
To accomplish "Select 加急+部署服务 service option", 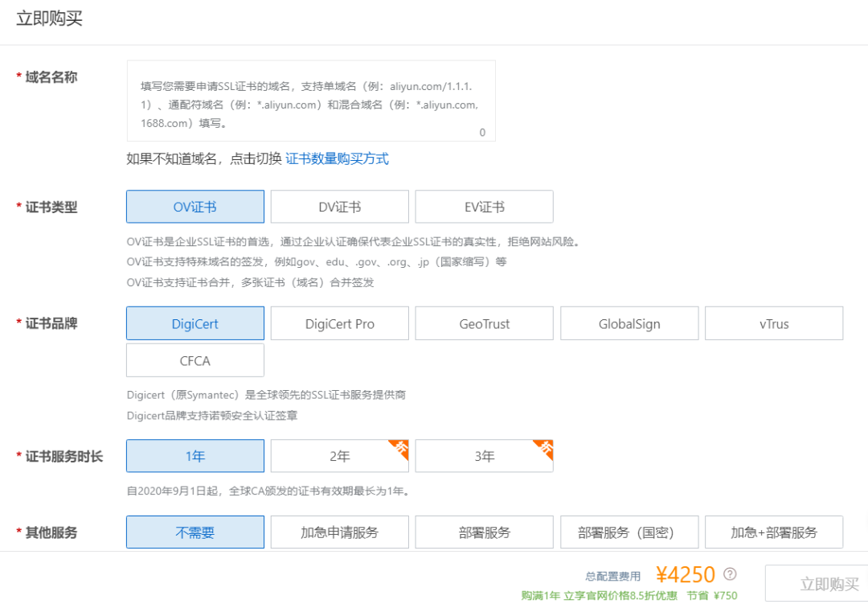I will (773, 532).
